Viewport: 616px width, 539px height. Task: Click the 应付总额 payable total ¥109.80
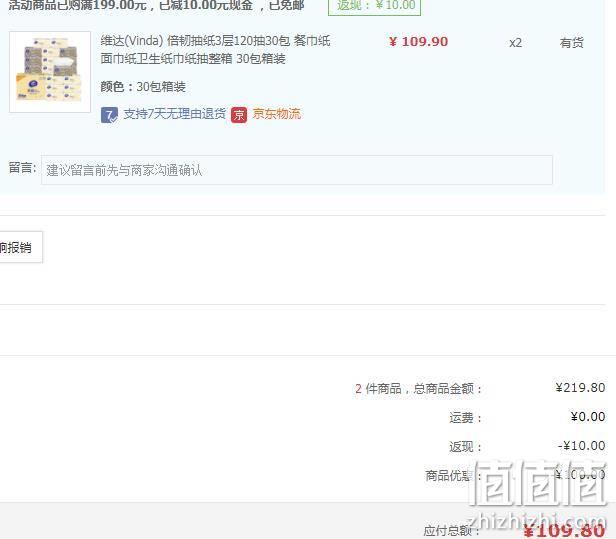click(x=564, y=531)
